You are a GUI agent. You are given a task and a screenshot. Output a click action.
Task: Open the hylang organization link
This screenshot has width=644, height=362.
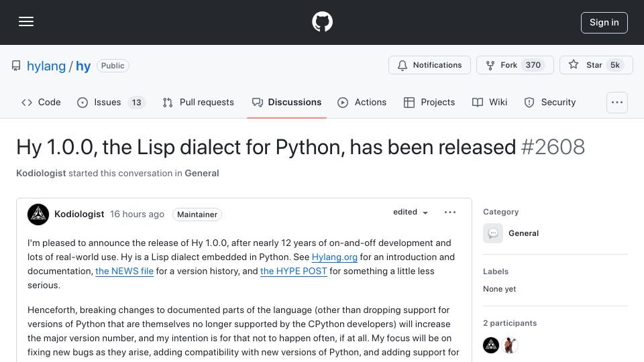(46, 66)
